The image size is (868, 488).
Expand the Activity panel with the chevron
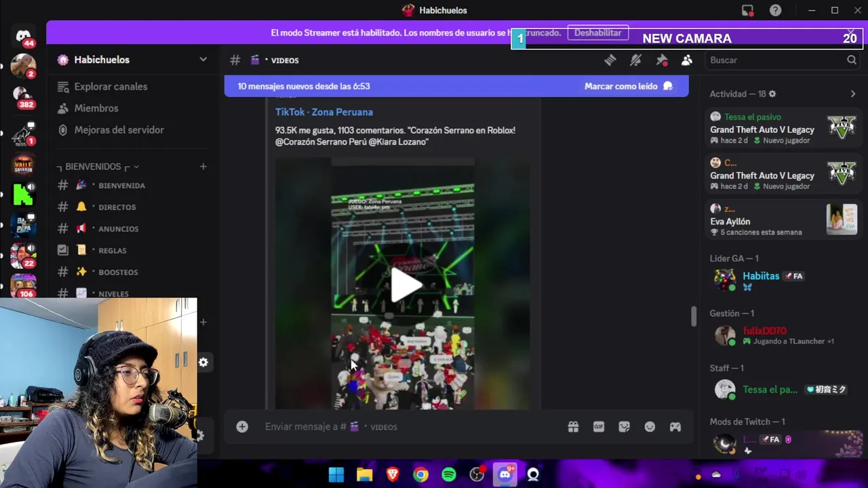point(853,94)
